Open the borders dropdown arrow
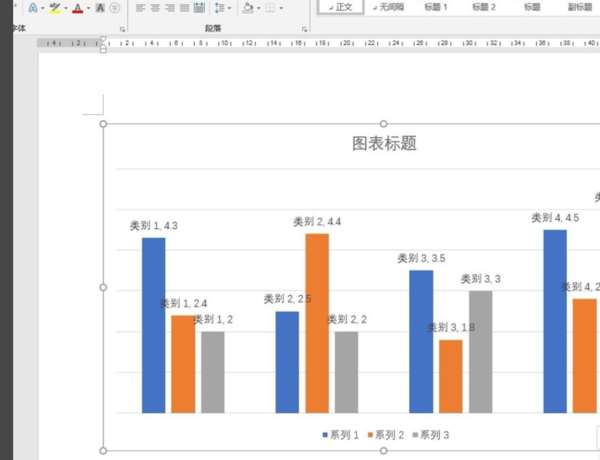Screen dimensions: 600x460 281,8
